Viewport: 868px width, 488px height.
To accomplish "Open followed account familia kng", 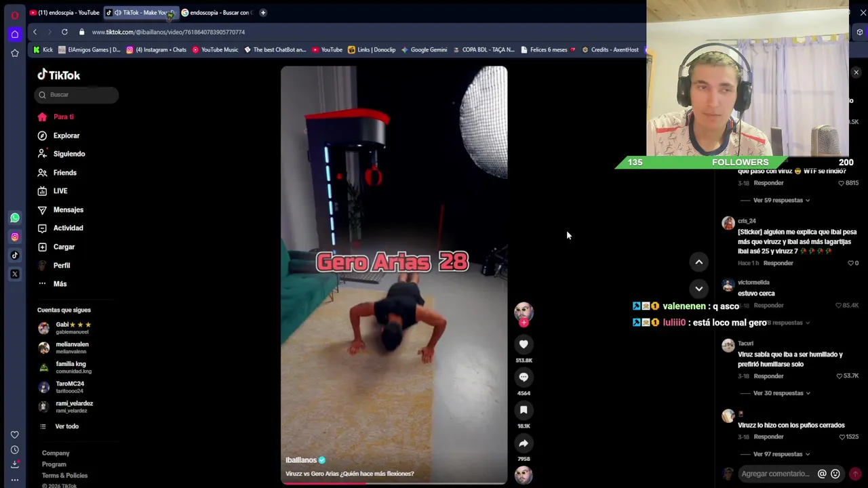I will pyautogui.click(x=65, y=367).
